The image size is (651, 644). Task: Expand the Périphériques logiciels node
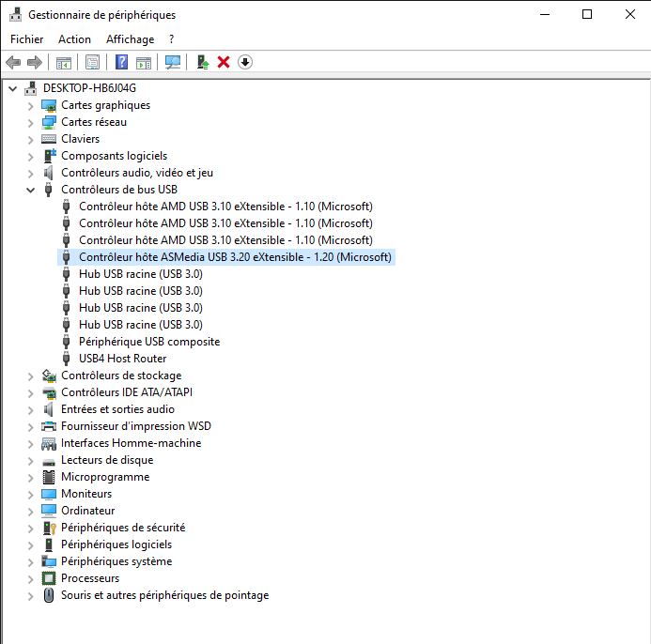tap(30, 544)
